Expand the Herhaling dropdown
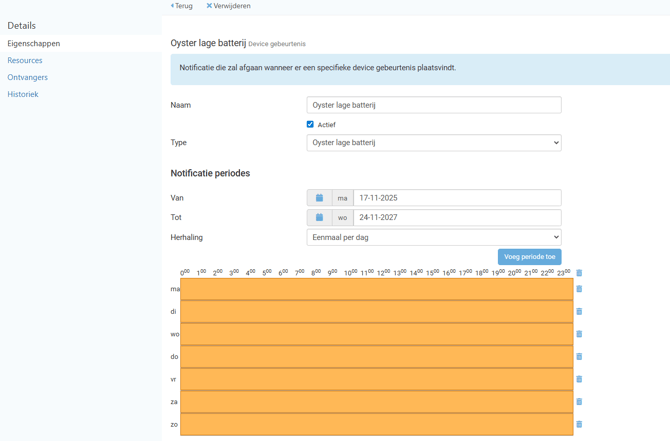670x441 pixels. click(x=433, y=238)
